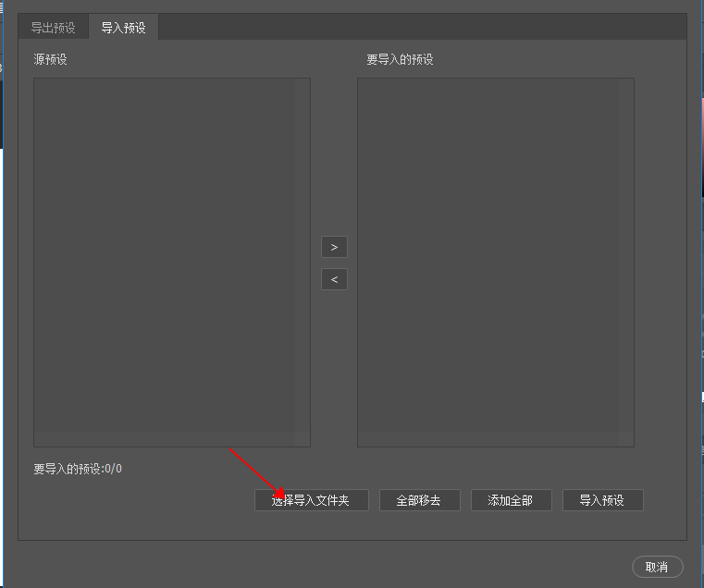Image resolution: width=704 pixels, height=588 pixels.
Task: Switch to the 导出预设 tab
Action: click(x=53, y=28)
